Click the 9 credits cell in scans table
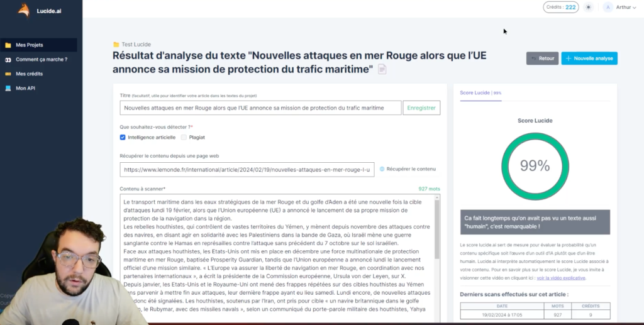The width and height of the screenshot is (644, 325). click(x=591, y=314)
